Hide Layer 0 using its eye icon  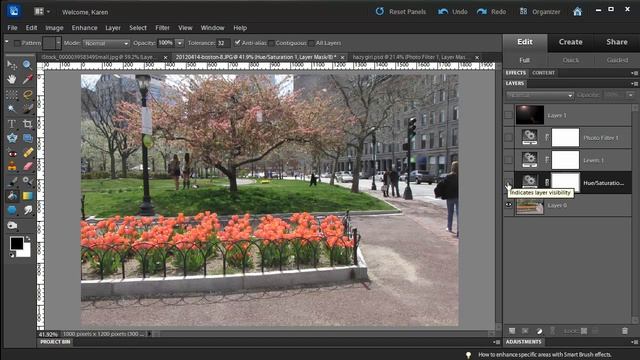(508, 205)
